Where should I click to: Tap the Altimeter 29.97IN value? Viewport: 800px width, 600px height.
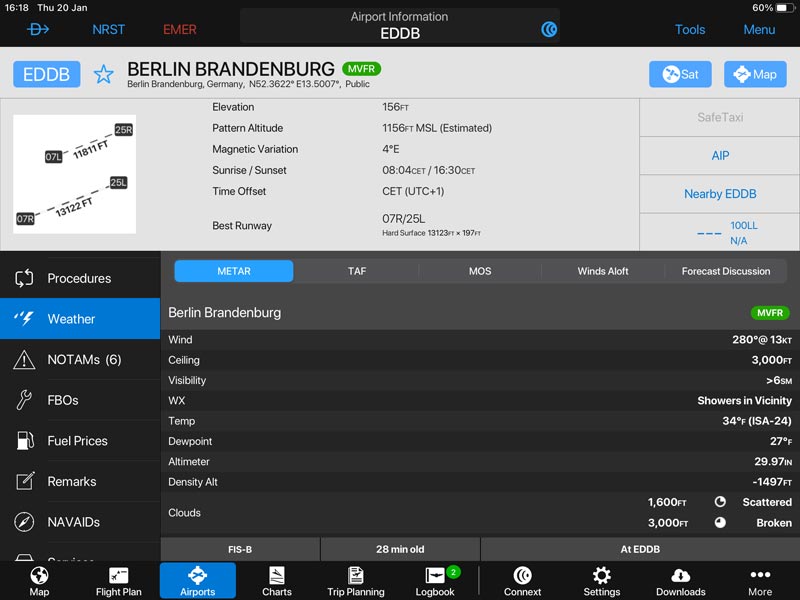pyautogui.click(x=773, y=462)
